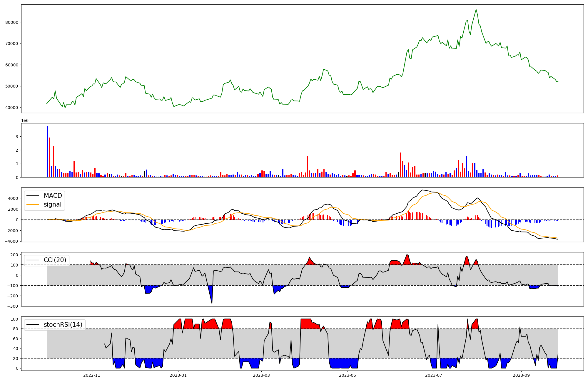Click the 2023-05 x-axis date label

pos(348,375)
